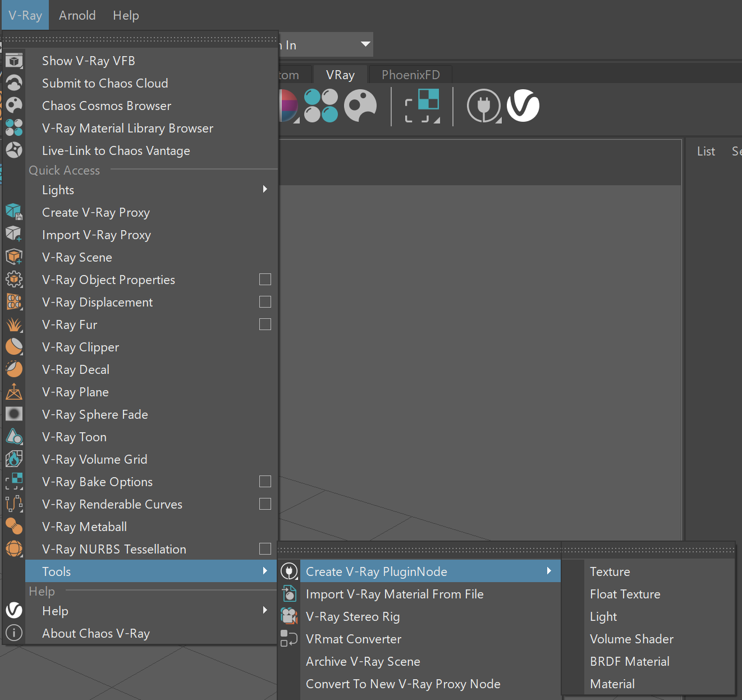Click shelf material library four-spheres icon

321,106
